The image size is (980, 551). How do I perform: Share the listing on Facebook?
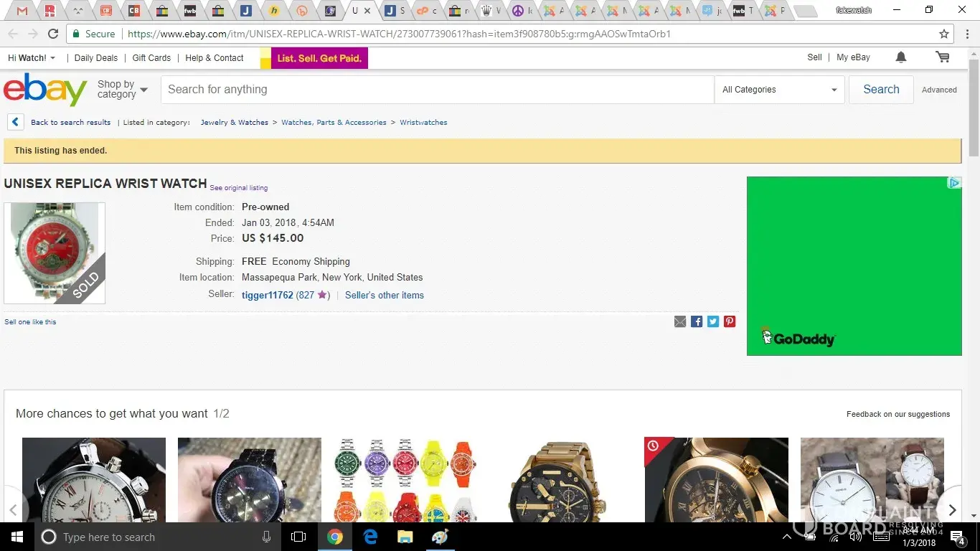(697, 321)
